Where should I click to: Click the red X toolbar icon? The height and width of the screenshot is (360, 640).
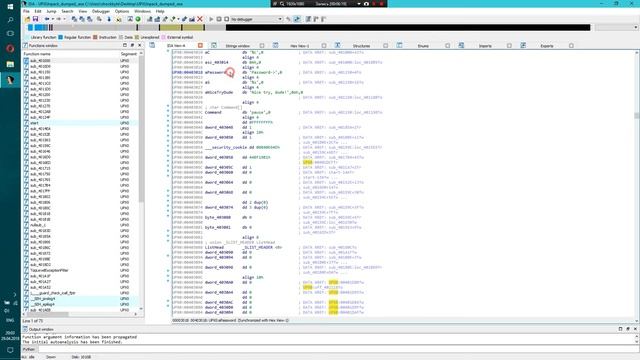point(200,19)
